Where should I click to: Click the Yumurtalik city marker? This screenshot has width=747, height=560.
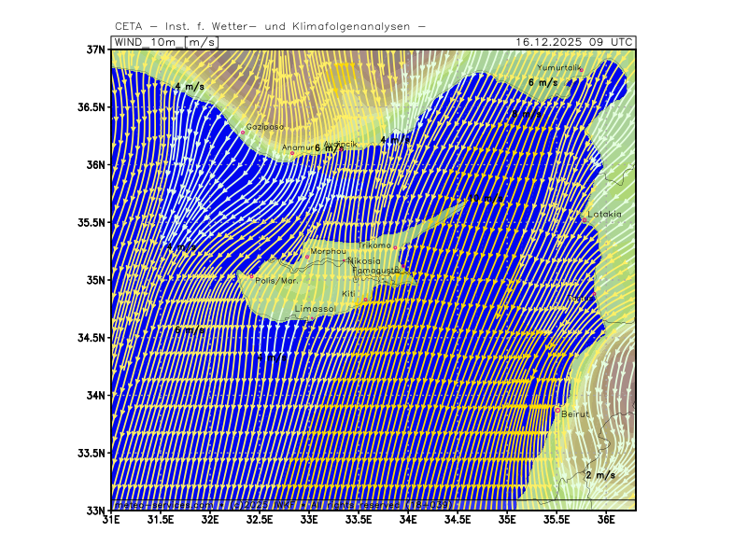[581, 69]
